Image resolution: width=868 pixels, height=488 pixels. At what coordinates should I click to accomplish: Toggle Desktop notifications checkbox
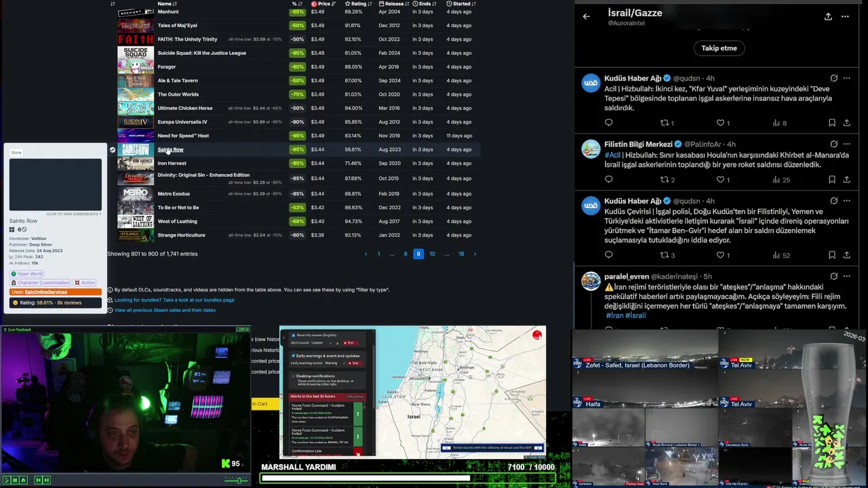pyautogui.click(x=294, y=376)
